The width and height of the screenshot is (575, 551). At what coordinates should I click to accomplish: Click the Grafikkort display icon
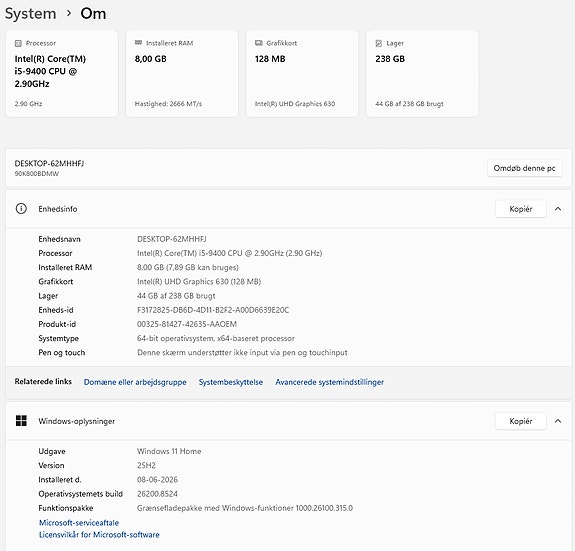[x=259, y=43]
